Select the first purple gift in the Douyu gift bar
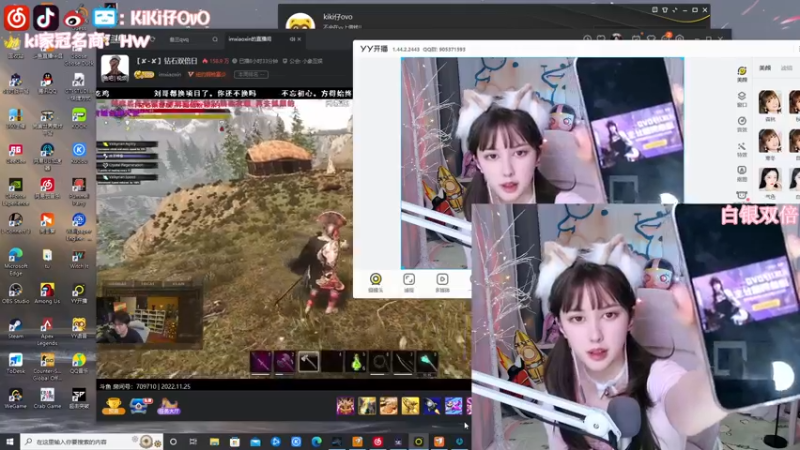The height and width of the screenshot is (450, 800). click(345, 406)
